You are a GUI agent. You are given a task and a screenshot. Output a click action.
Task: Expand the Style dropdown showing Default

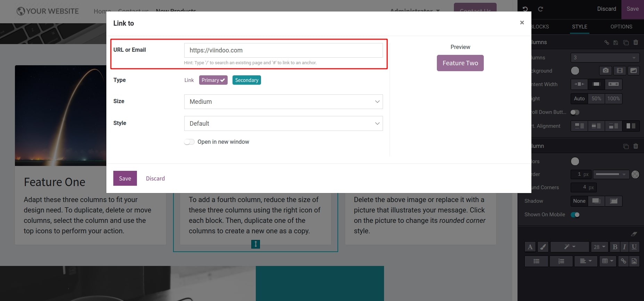tap(283, 124)
